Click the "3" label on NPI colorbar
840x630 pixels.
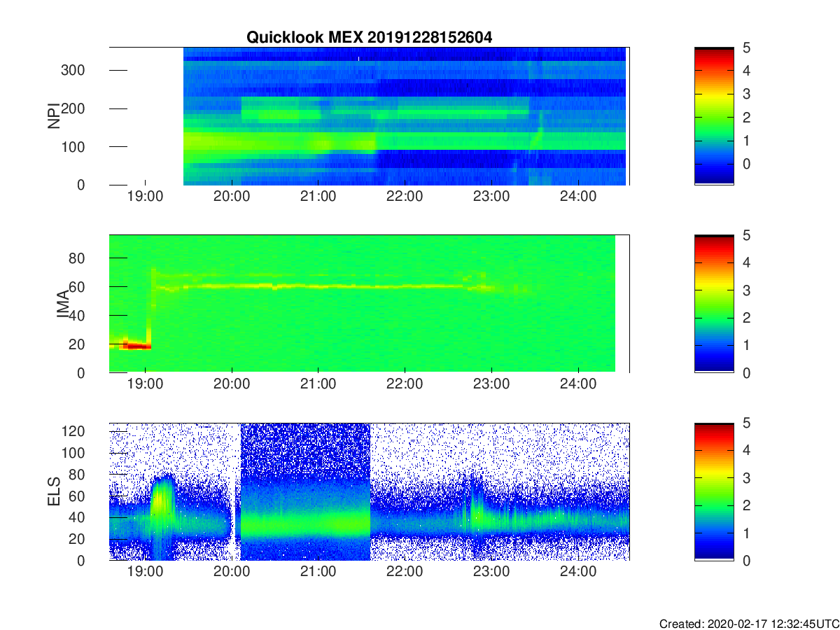tap(746, 94)
